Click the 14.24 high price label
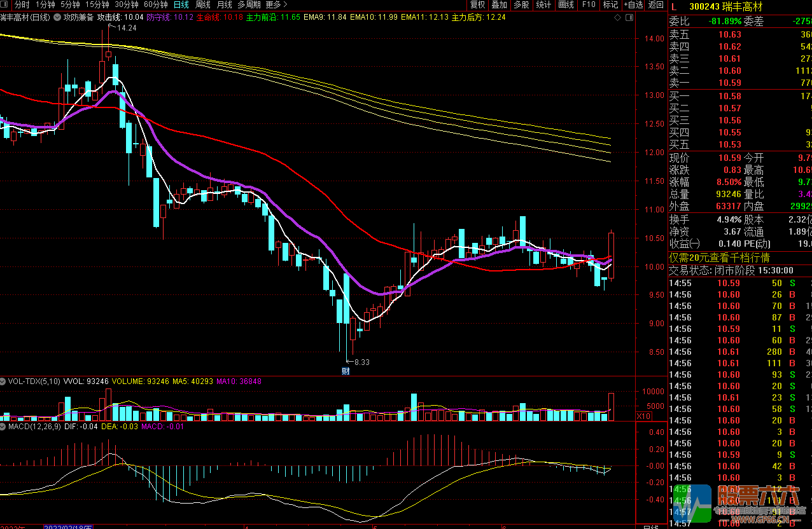 [x=127, y=28]
